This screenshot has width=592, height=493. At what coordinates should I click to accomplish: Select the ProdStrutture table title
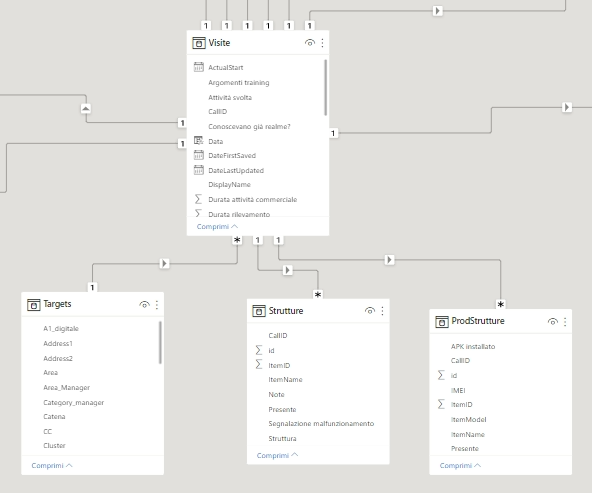coord(478,321)
